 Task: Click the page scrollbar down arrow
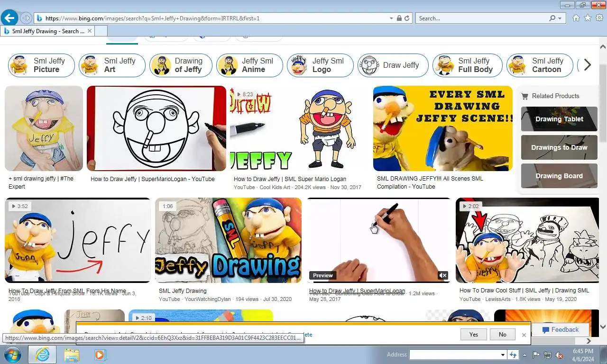coord(603,327)
